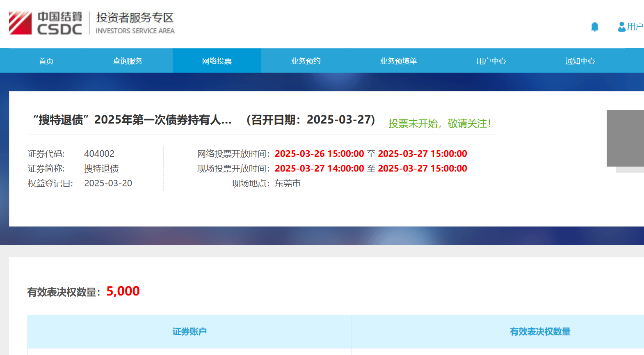This screenshot has height=355, width=644.
Task: Click the 东莞市 venue location text
Action: point(288,183)
